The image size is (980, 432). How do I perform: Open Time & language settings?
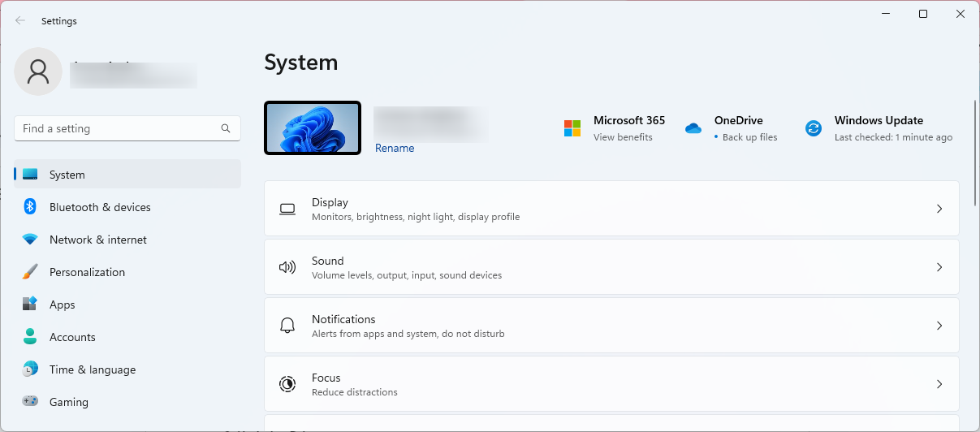(127, 369)
